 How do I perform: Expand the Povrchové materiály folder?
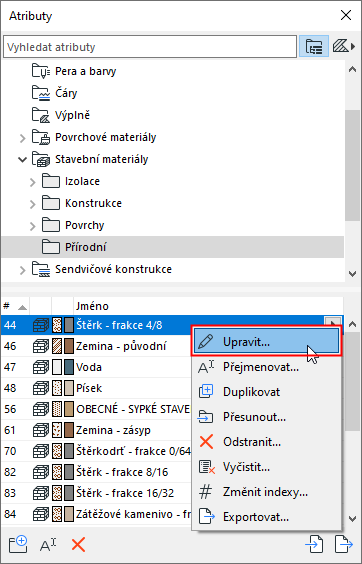[23, 137]
